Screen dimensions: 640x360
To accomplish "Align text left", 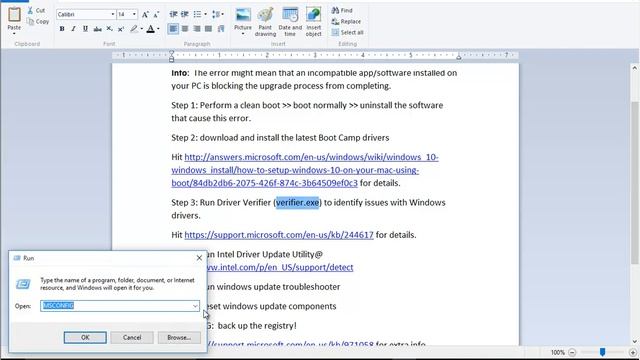I will point(173,29).
